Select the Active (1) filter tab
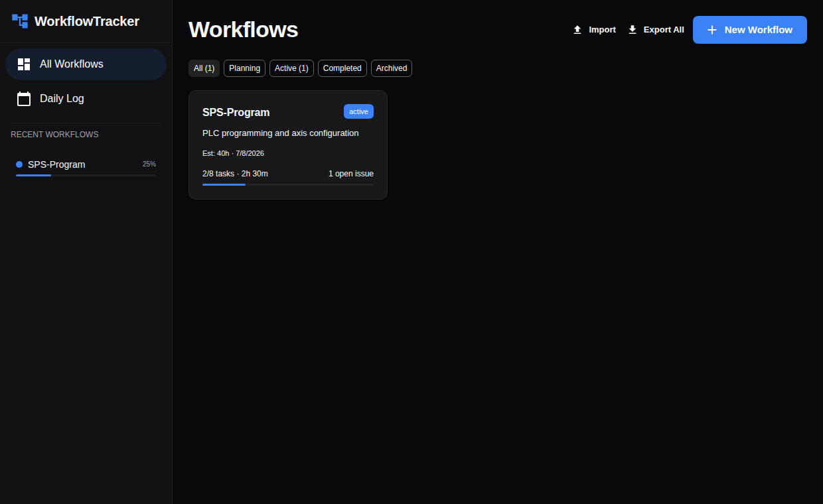The height and width of the screenshot is (504, 823). click(291, 68)
